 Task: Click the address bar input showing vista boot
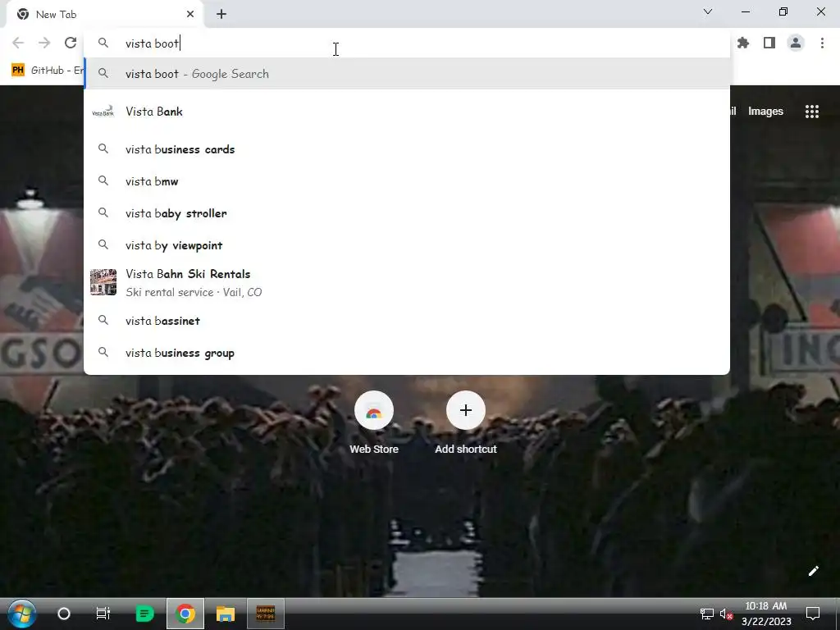tap(407, 43)
